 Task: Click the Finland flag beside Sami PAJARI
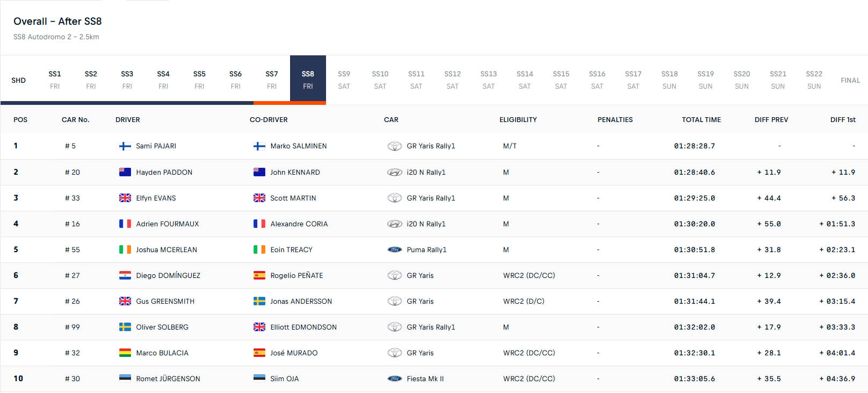point(125,146)
